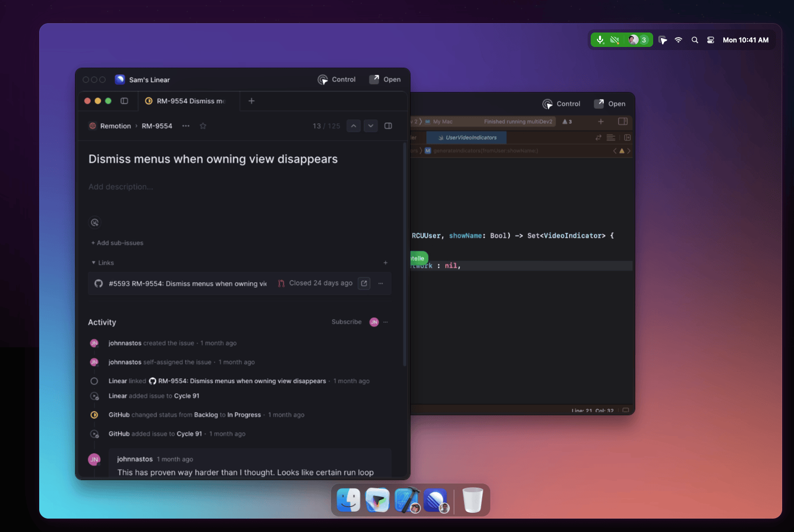Click the Open button on the Xcode window
The image size is (794, 532).
(610, 104)
